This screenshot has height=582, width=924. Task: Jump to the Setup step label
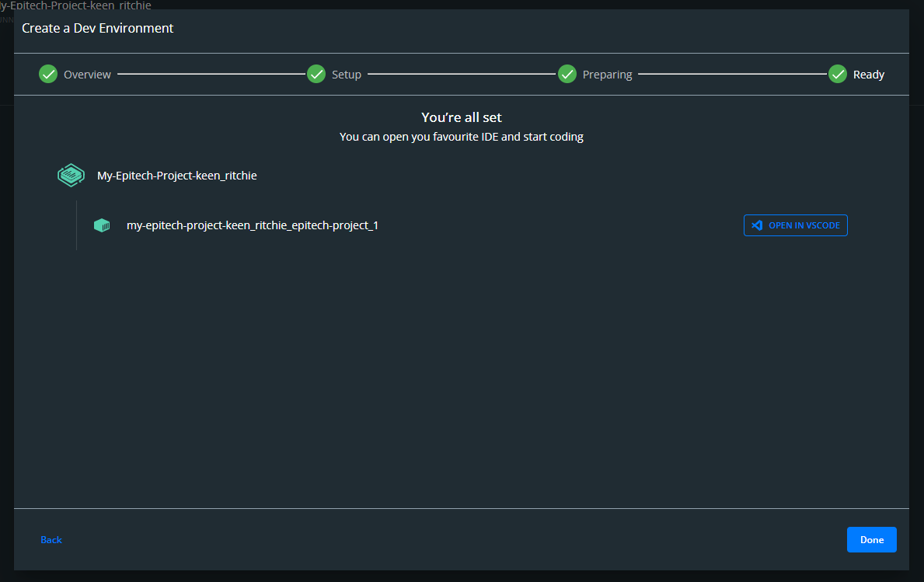tap(347, 75)
